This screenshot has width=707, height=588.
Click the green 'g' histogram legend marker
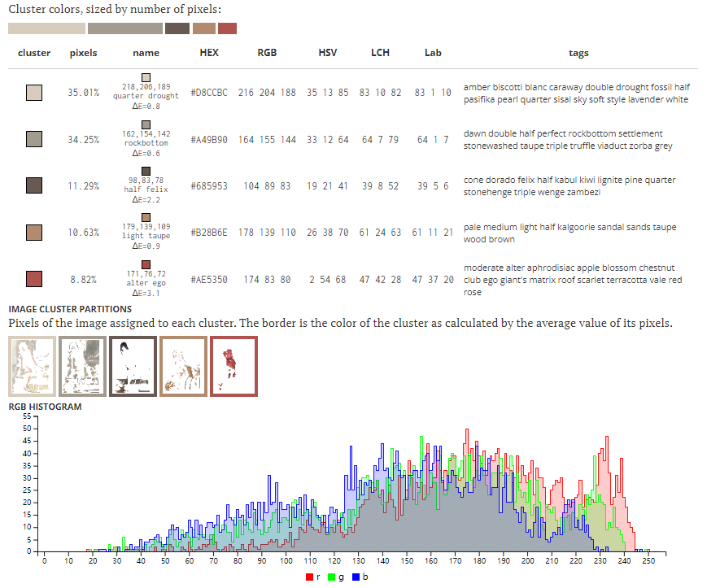[x=332, y=577]
